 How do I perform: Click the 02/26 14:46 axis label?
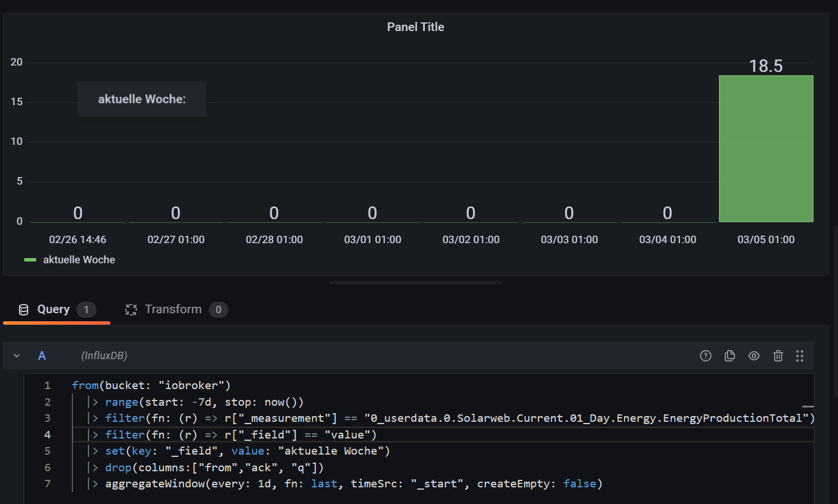point(78,240)
